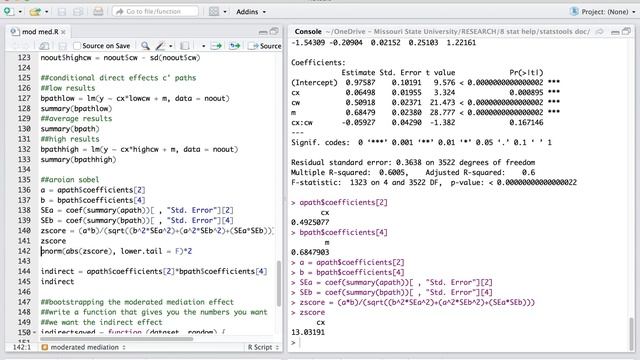Click the New File icon
This screenshot has width=640, height=360.
pyautogui.click(x=9, y=11)
